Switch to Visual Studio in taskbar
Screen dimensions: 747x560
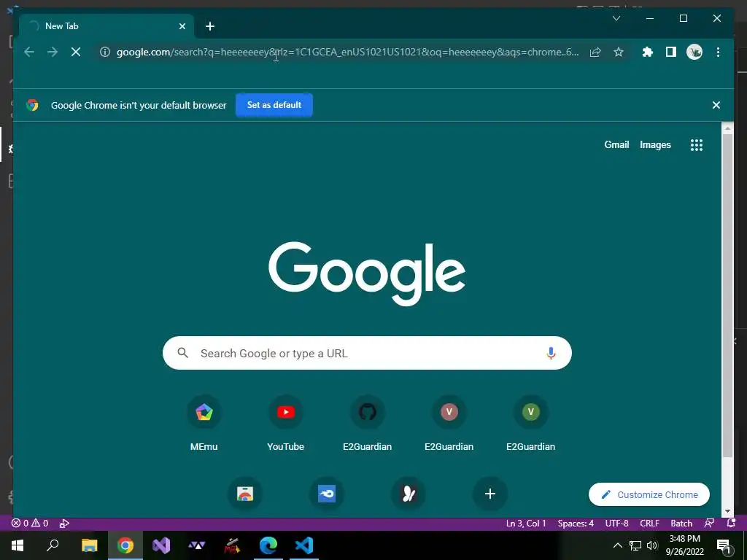click(x=161, y=545)
